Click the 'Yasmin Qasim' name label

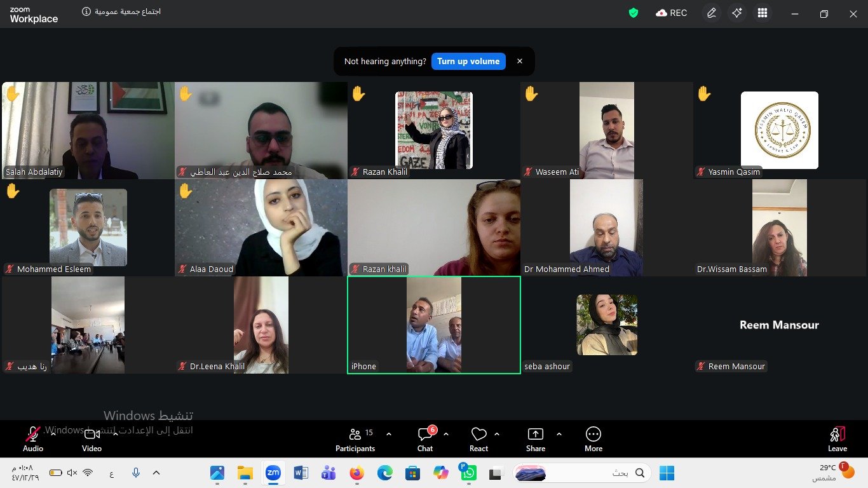734,172
